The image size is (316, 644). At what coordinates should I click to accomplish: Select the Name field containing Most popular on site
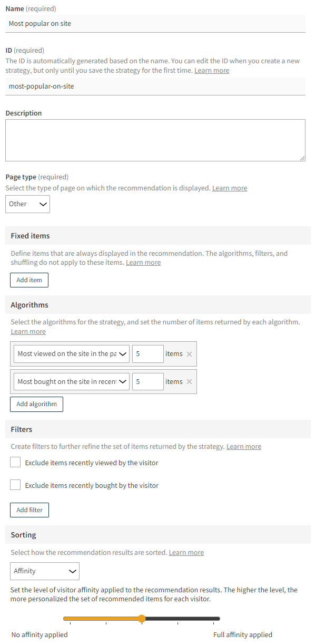(x=155, y=23)
